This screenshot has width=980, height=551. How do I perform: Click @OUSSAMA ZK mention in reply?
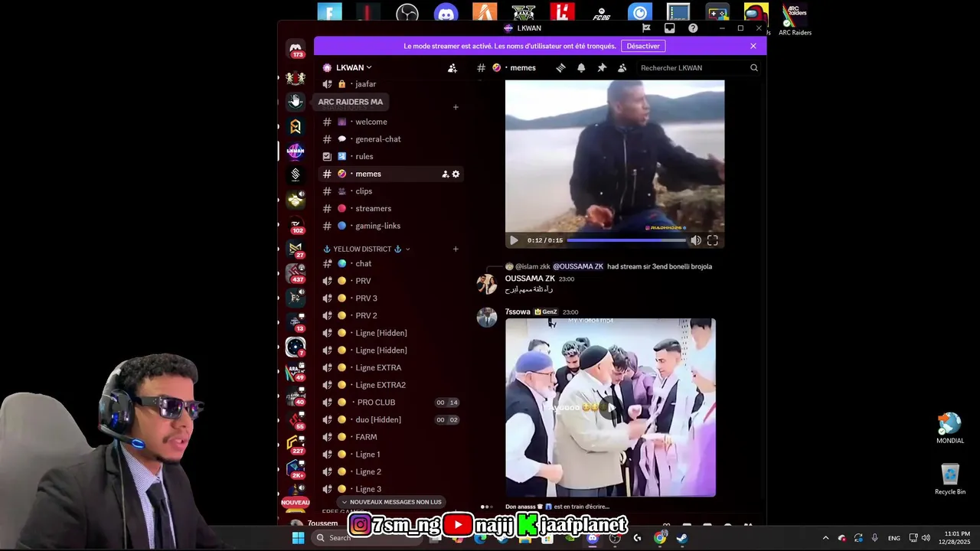tap(578, 266)
